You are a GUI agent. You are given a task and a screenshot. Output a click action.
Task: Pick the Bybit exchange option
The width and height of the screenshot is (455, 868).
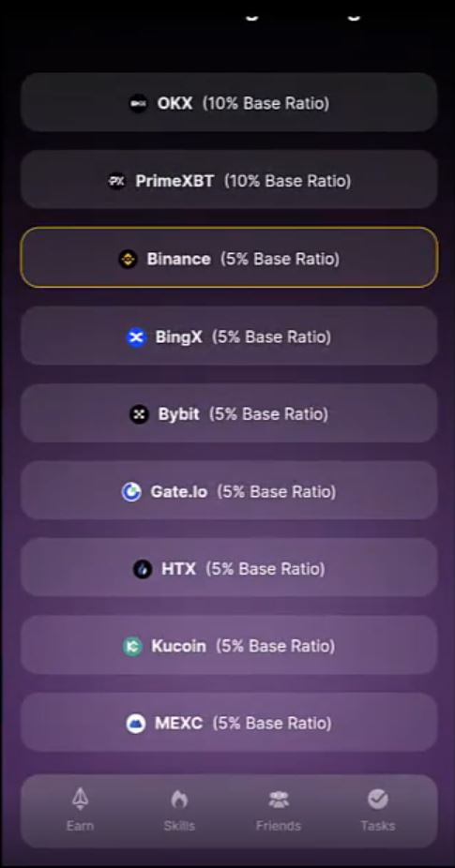point(229,413)
